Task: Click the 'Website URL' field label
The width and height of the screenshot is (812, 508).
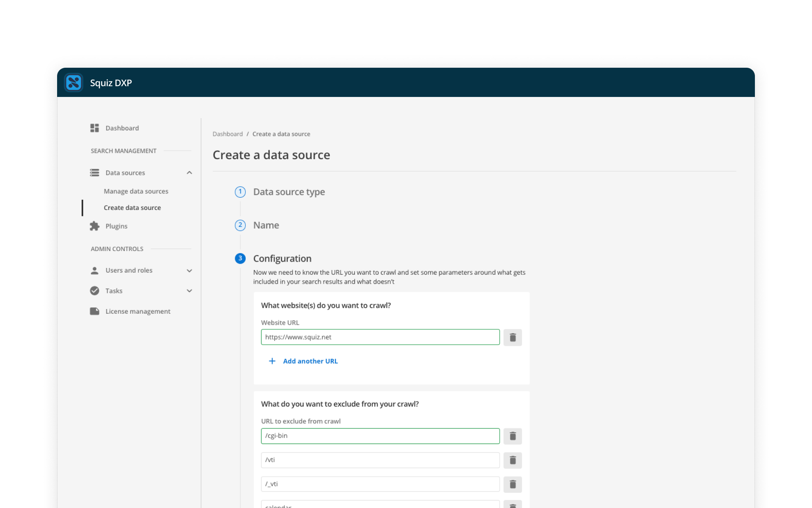Action: 280,323
